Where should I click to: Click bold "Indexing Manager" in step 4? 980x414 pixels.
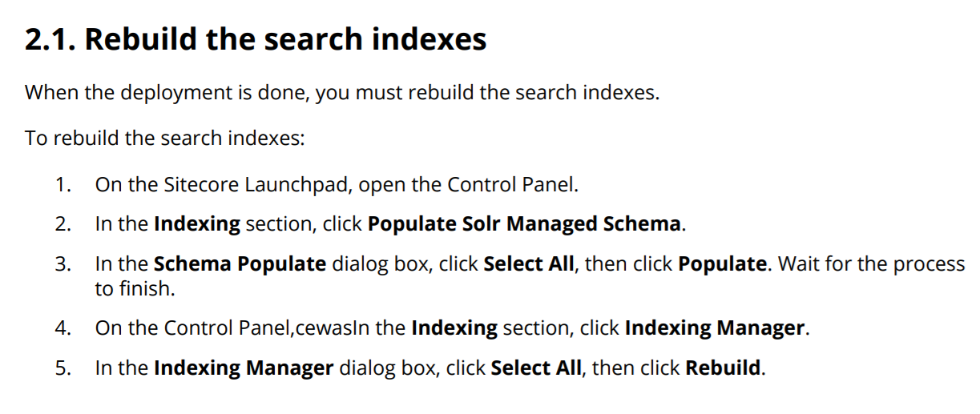[x=714, y=328]
